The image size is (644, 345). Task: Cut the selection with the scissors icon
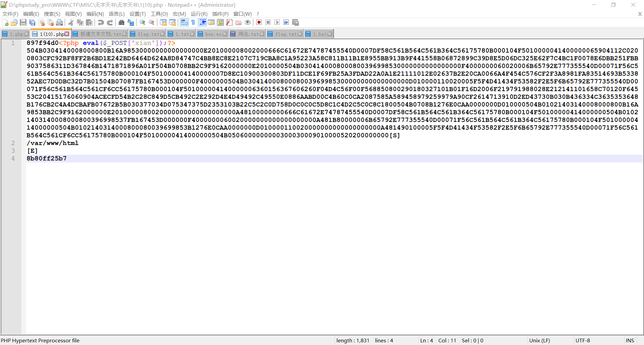pos(71,22)
